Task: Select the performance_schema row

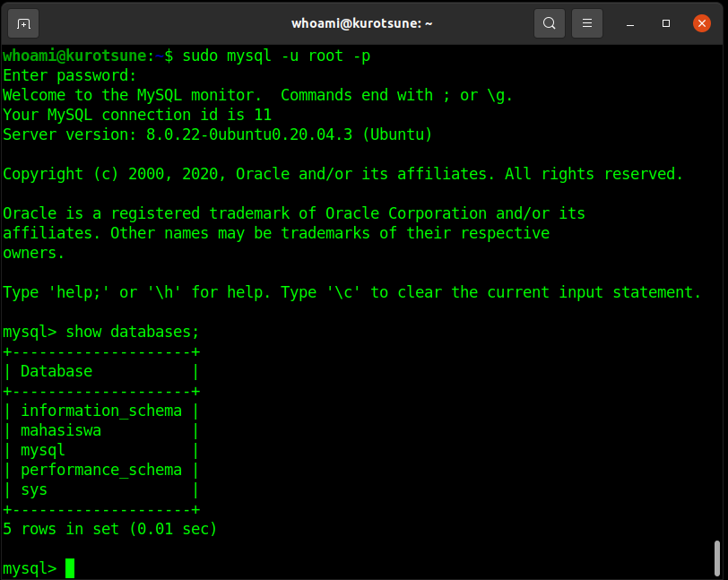Action: coord(101,470)
